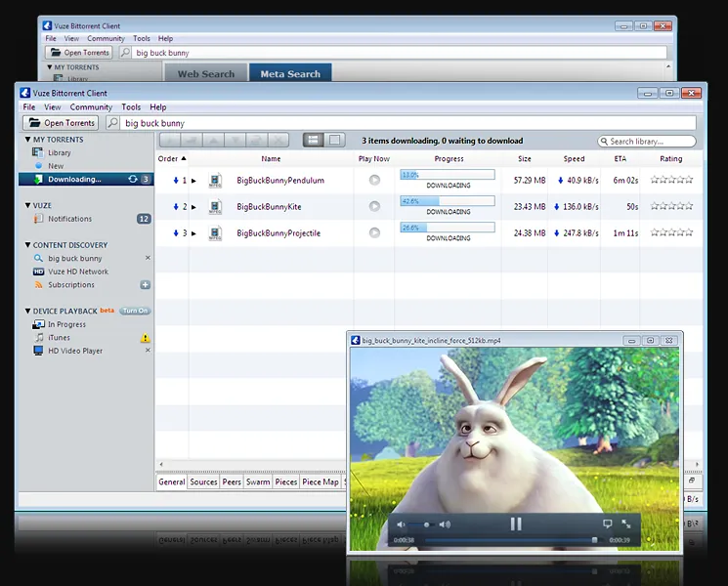Viewport: 728px width, 586px height.
Task: Collapse the CONTENT DISCOVERY section
Action: [28, 245]
